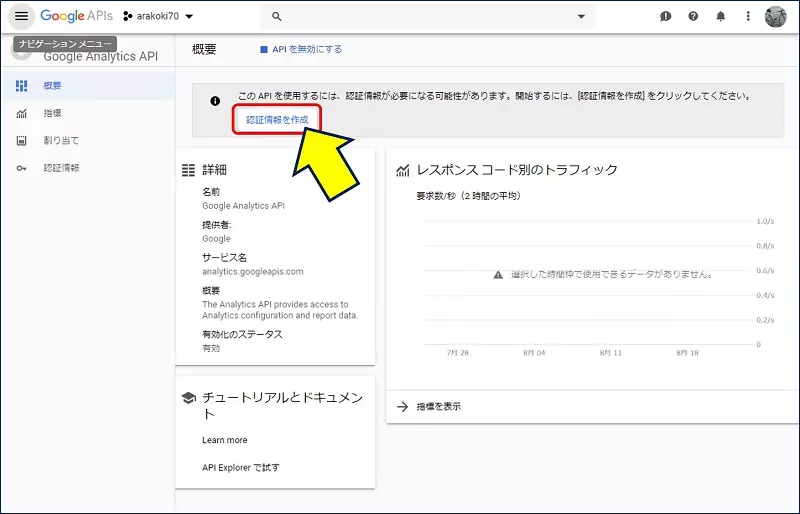800x514 pixels.
Task: Click the チュートリアルとドキュメント heading
Action: [283, 405]
